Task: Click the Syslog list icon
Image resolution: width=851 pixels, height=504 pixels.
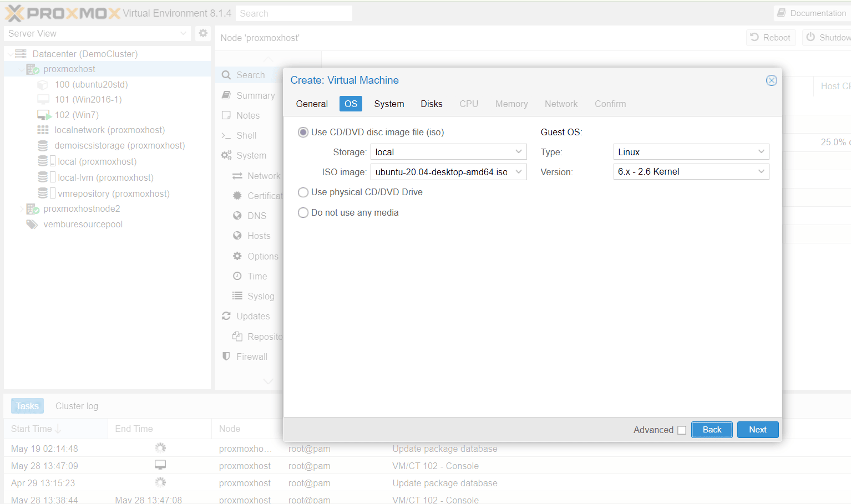Action: (x=237, y=296)
